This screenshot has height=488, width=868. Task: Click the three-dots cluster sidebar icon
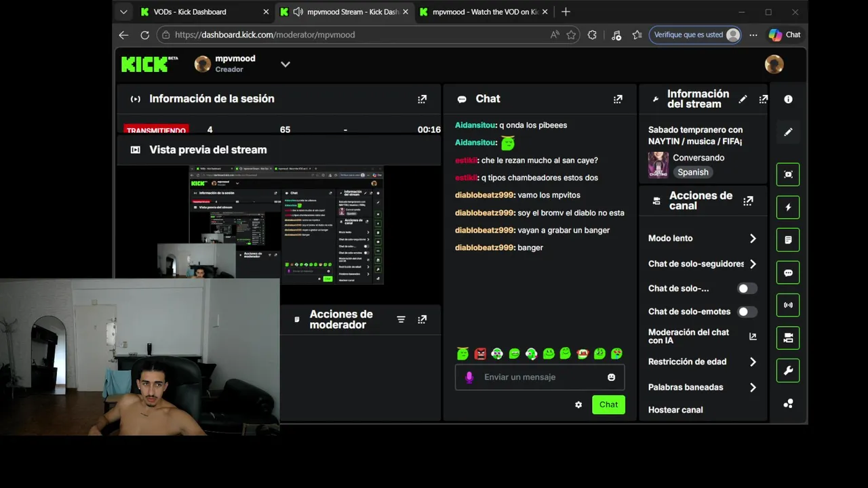coord(788,403)
